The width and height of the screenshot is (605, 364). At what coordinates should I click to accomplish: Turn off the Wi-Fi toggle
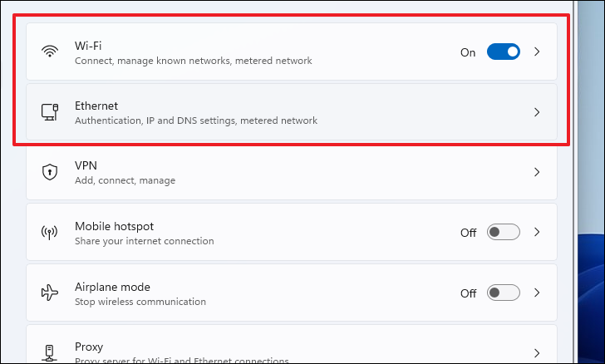[x=503, y=52]
